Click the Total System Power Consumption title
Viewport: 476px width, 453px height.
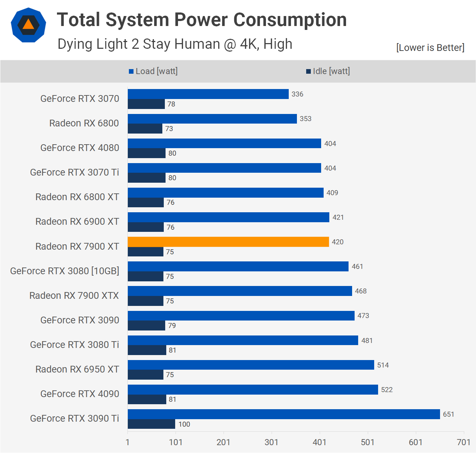click(202, 20)
